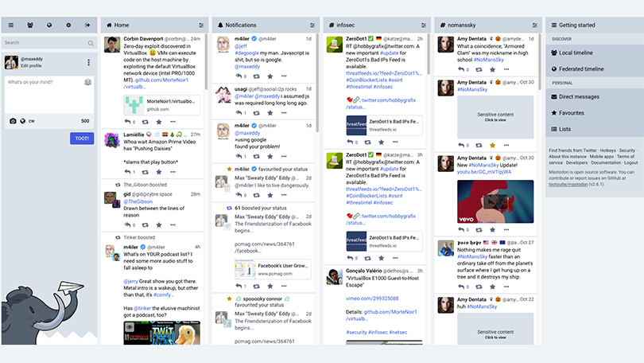Open Local timeline in Getting started
Viewport: 644px width, 363px height.
click(x=595, y=53)
